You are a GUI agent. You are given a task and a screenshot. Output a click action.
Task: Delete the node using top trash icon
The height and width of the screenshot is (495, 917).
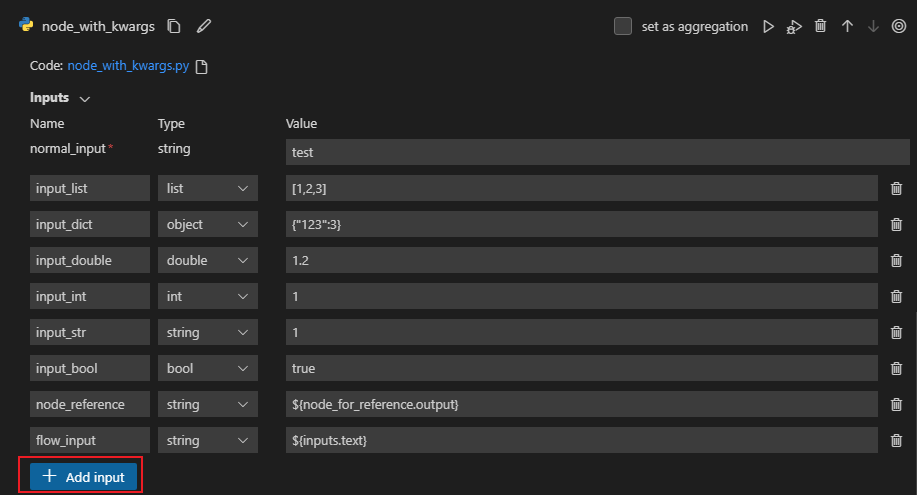coord(821,27)
